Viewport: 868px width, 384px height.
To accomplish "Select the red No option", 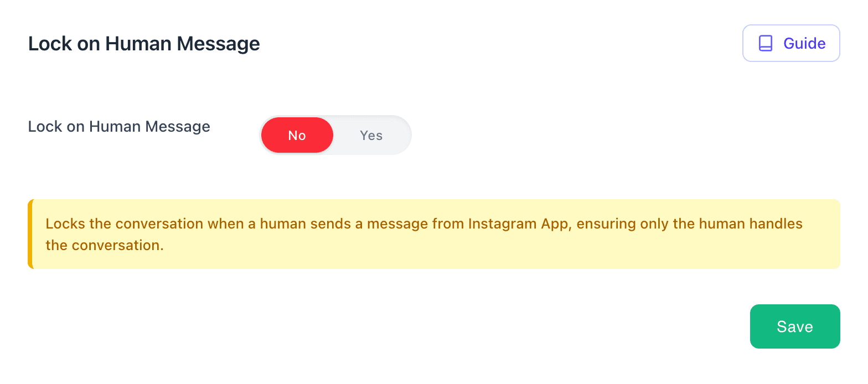I will click(297, 136).
